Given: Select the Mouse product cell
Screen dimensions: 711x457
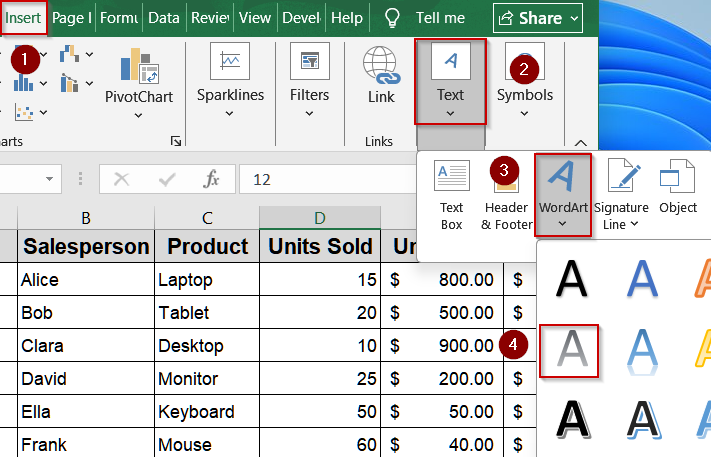Looking at the screenshot, I should click(207, 444).
